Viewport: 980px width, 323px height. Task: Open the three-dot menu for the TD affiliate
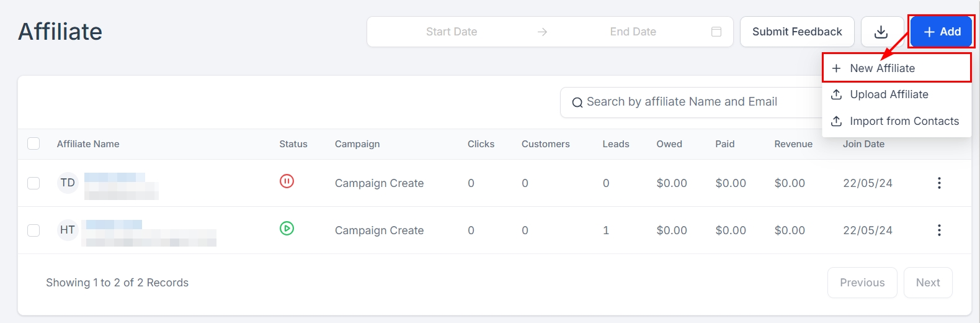[939, 183]
